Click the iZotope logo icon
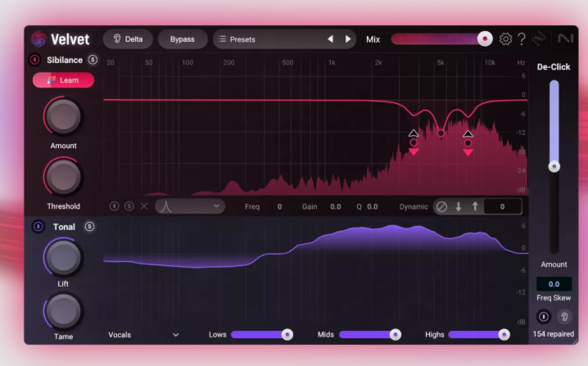Screen dimensions: 588x366 click(539, 38)
